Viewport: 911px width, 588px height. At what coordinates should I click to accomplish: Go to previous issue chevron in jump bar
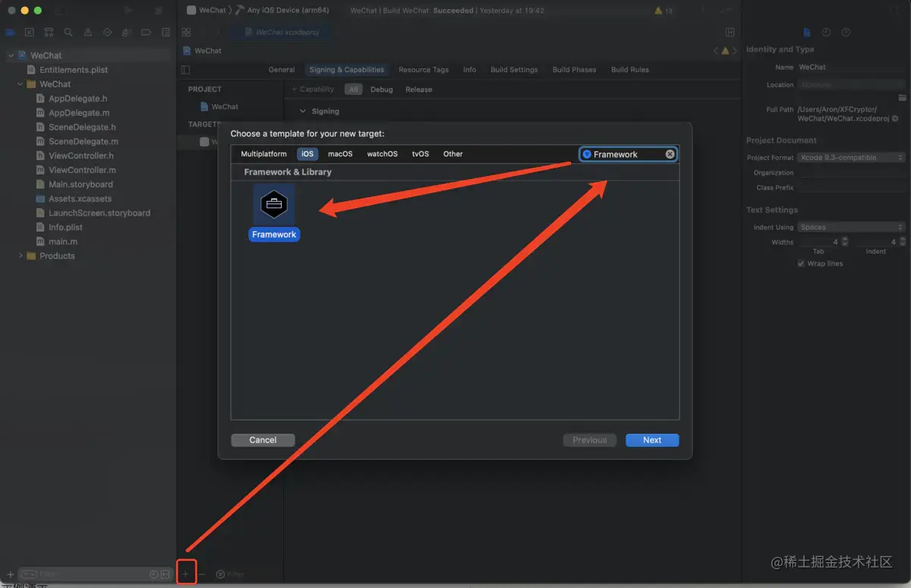point(715,51)
